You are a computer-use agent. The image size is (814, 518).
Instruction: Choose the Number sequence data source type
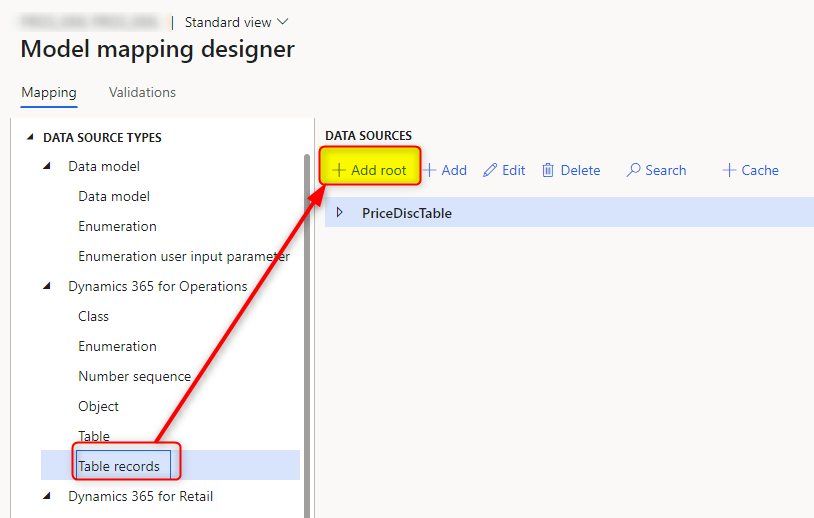point(134,376)
